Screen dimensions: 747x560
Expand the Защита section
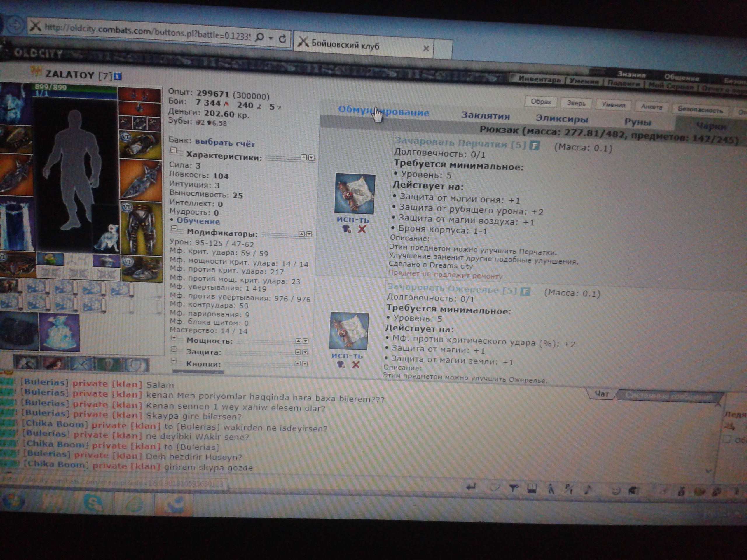pos(174,349)
